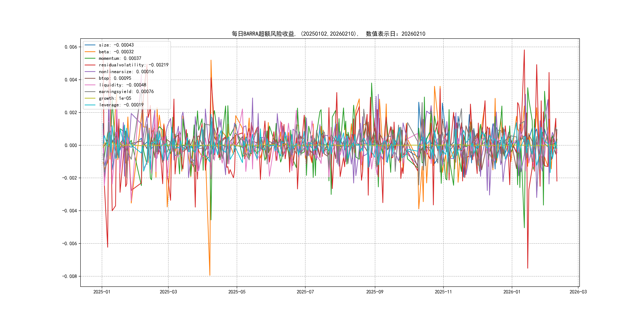Screen dimensions: 644x322
Task: Click the liquidity legend label
Action: tap(122, 85)
